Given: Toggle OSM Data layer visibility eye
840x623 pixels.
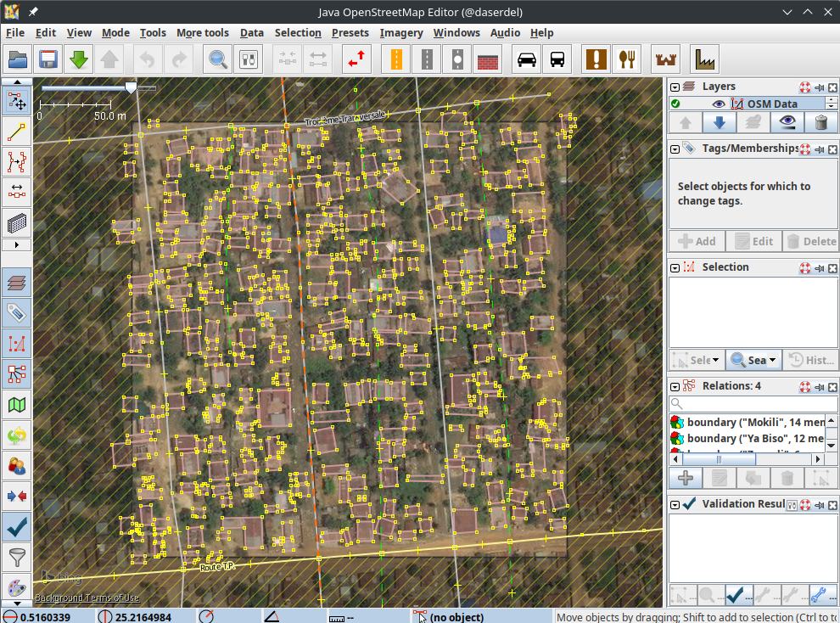Looking at the screenshot, I should click(719, 104).
